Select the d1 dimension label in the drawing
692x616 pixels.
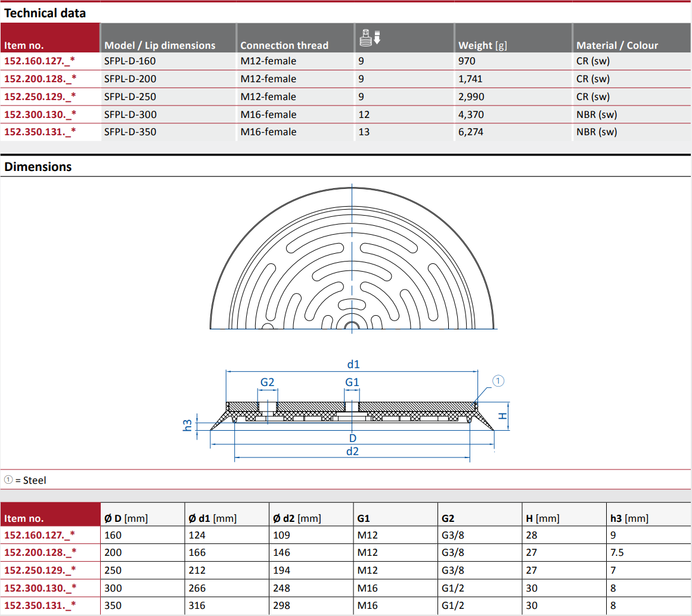pyautogui.click(x=353, y=364)
